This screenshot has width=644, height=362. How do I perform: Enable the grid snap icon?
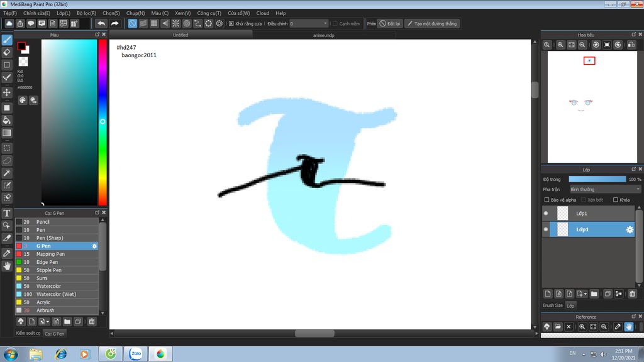click(x=154, y=23)
